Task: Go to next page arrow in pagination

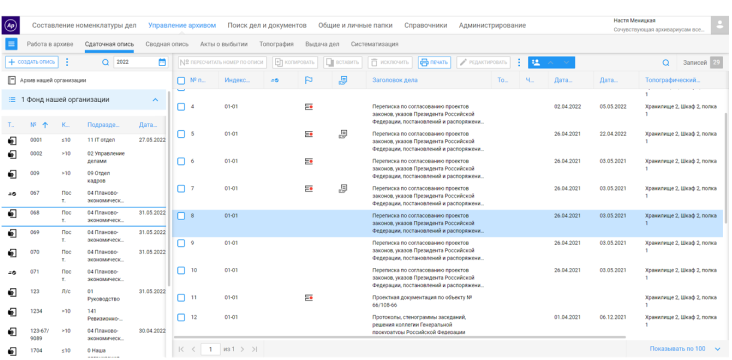Action: click(x=242, y=349)
